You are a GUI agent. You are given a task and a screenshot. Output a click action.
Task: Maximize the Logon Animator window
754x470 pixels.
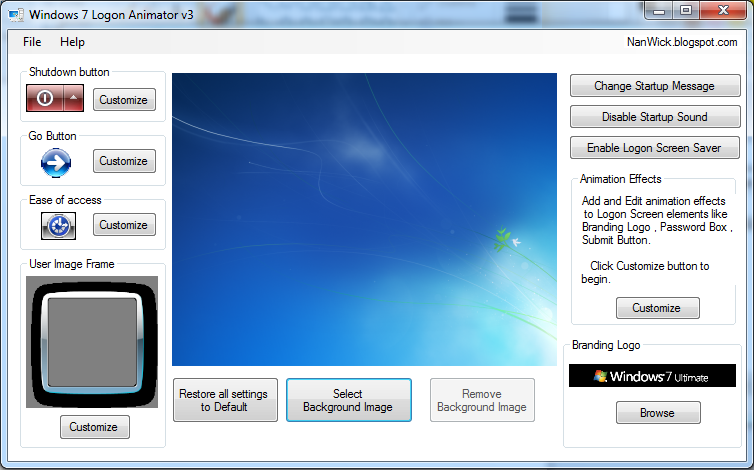(686, 11)
